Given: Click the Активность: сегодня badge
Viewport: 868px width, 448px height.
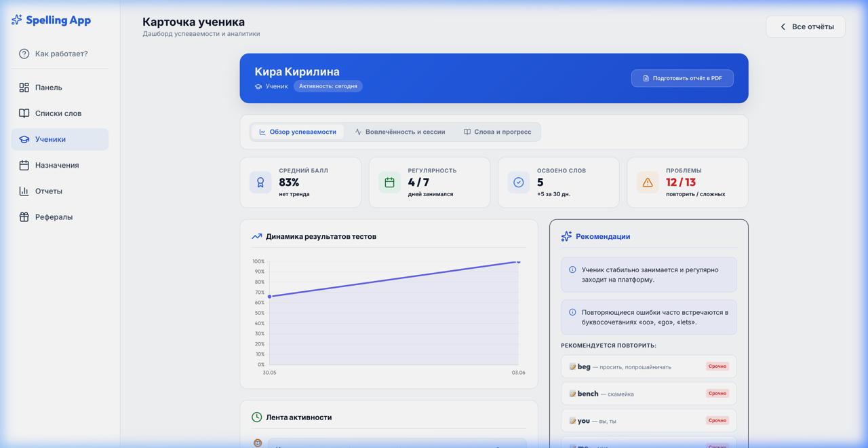Looking at the screenshot, I should 328,86.
